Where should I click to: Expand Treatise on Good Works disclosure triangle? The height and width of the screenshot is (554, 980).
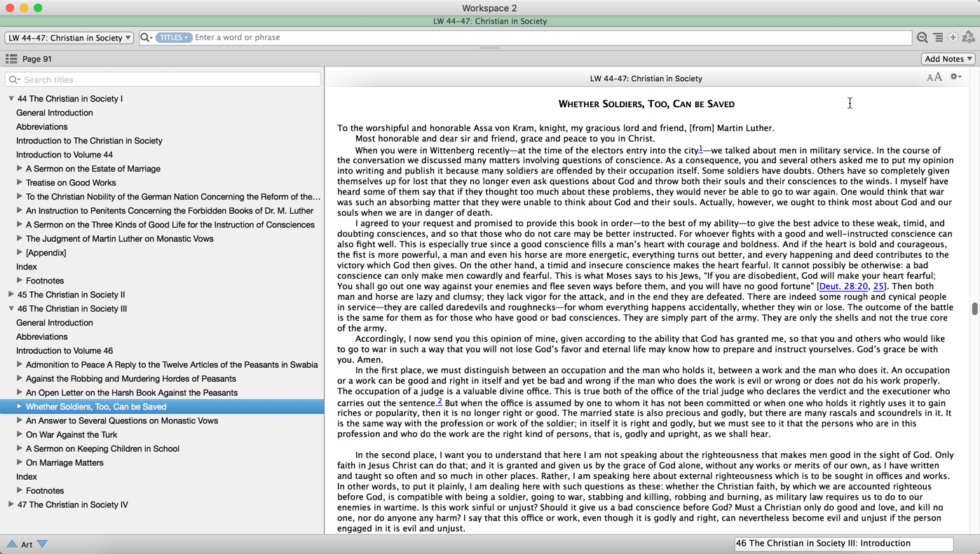click(20, 183)
